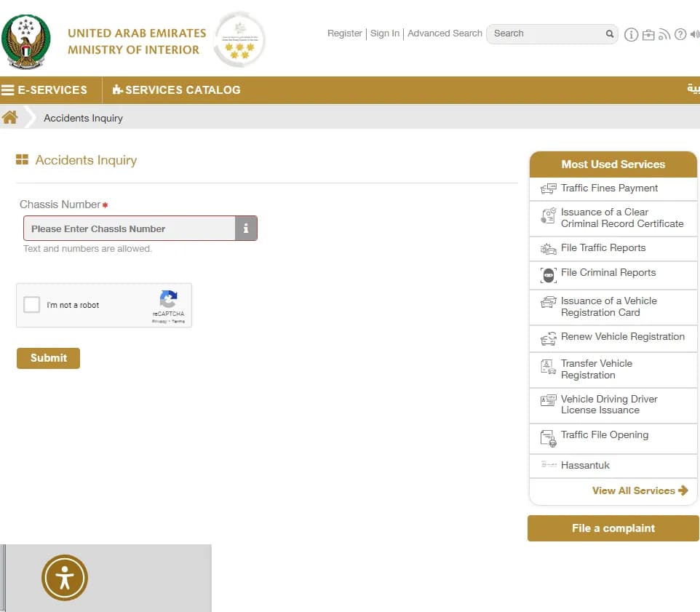
Task: Expand View All Services arrow
Action: click(x=683, y=490)
